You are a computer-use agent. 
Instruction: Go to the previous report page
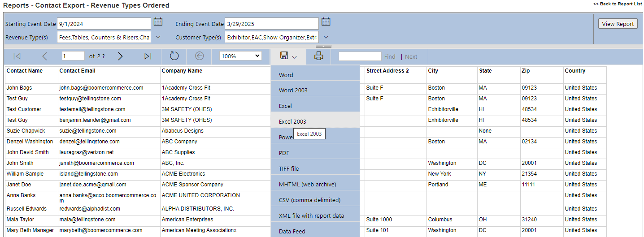(x=44, y=56)
